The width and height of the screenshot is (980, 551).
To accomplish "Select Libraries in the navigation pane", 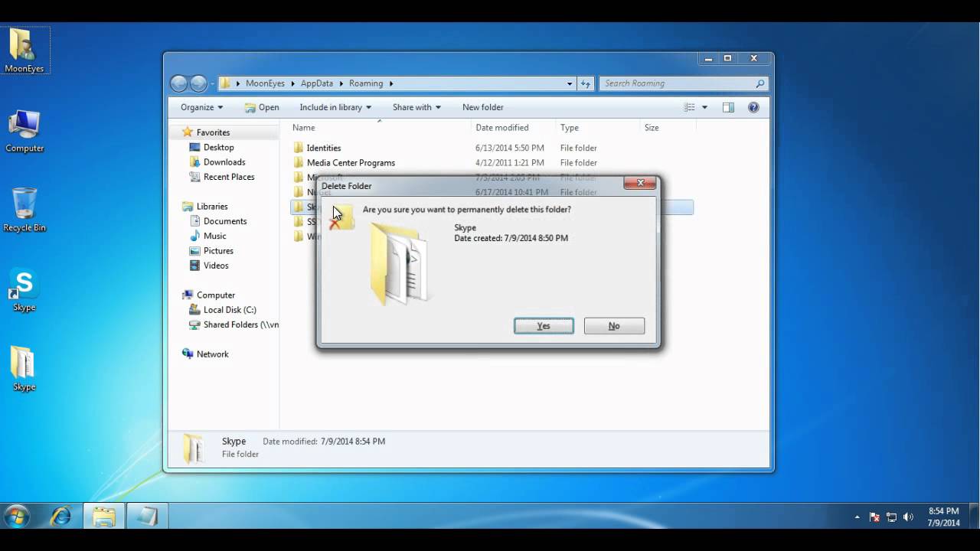I will coord(212,207).
